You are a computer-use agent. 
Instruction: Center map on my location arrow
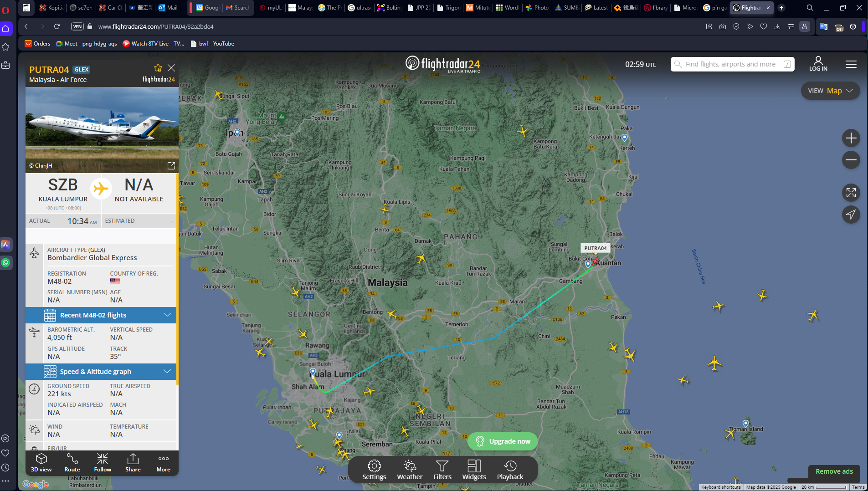851,215
